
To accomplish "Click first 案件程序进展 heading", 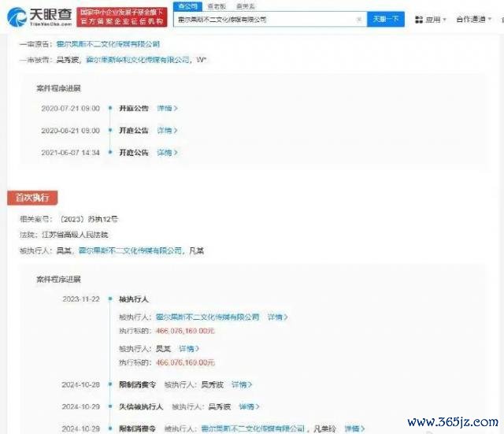I will pyautogui.click(x=58, y=88).
